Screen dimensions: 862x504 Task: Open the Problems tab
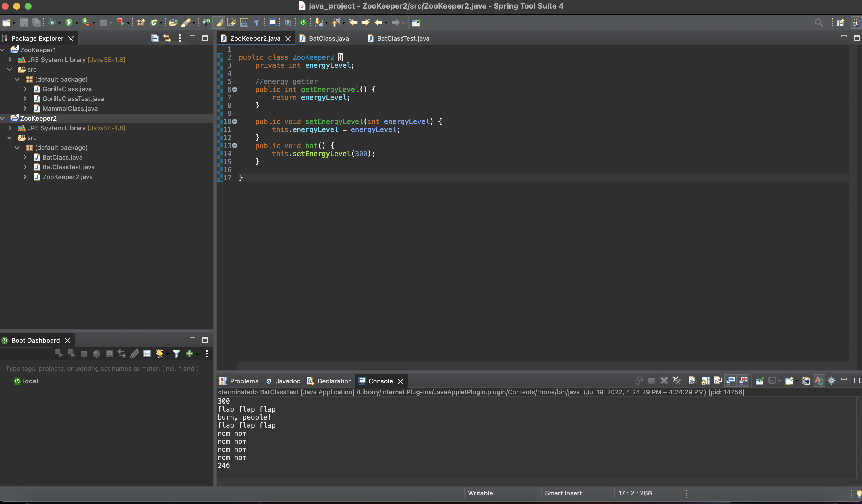click(x=239, y=381)
